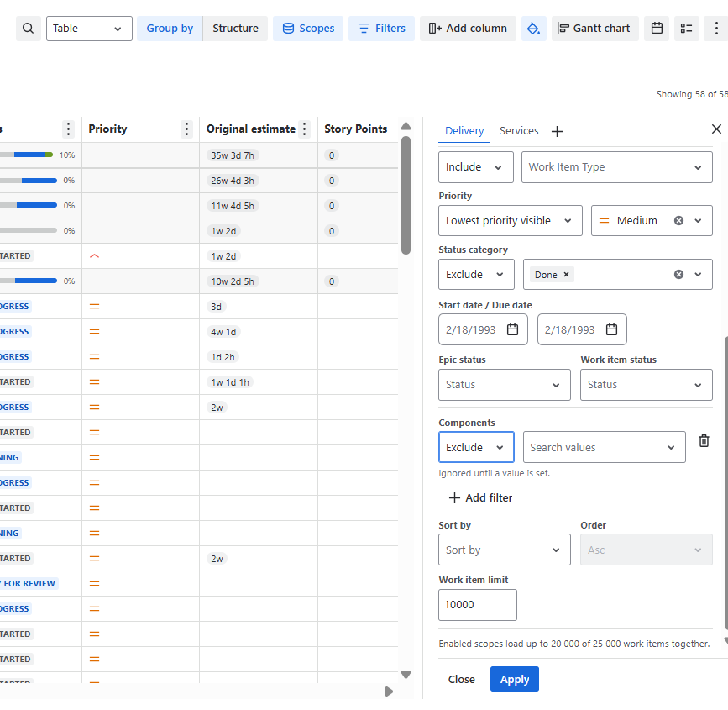The width and height of the screenshot is (728, 710).
Task: Click the Work item limit input field
Action: click(x=478, y=605)
